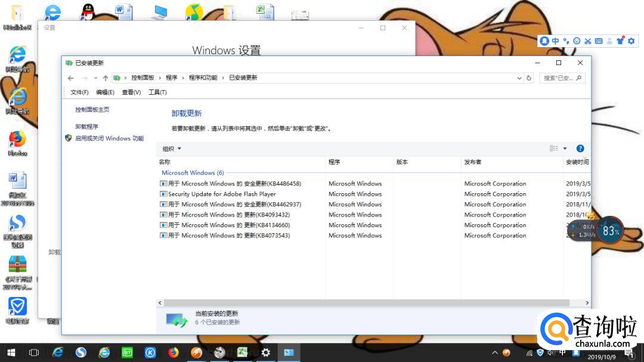
Task: Open the recent locations dropdown arrow
Action: (95, 78)
